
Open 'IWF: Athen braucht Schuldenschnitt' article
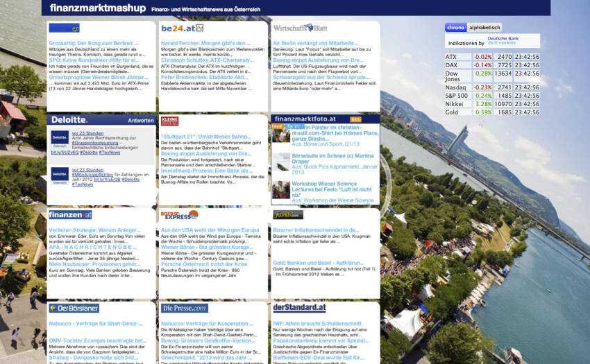pos(317,323)
